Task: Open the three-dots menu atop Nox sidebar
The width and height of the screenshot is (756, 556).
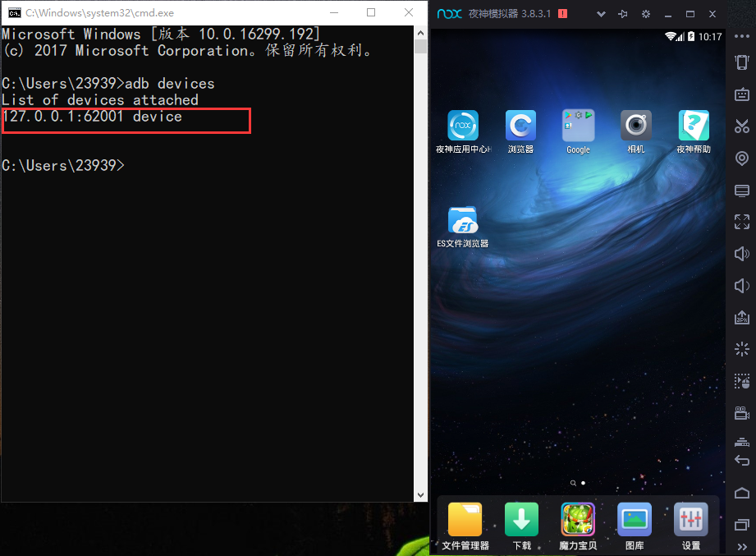Action: pyautogui.click(x=742, y=36)
